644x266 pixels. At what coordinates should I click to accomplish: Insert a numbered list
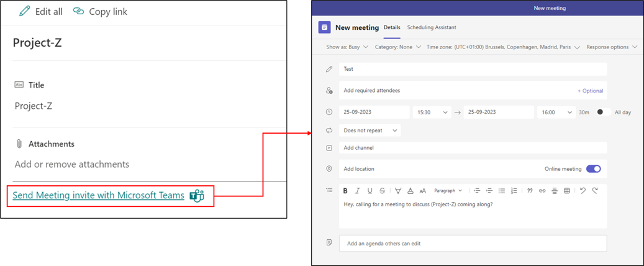514,191
